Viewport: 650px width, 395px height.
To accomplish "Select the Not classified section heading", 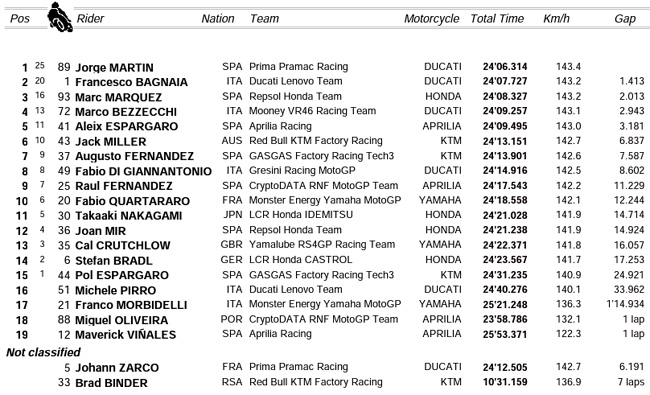I will tap(43, 352).
